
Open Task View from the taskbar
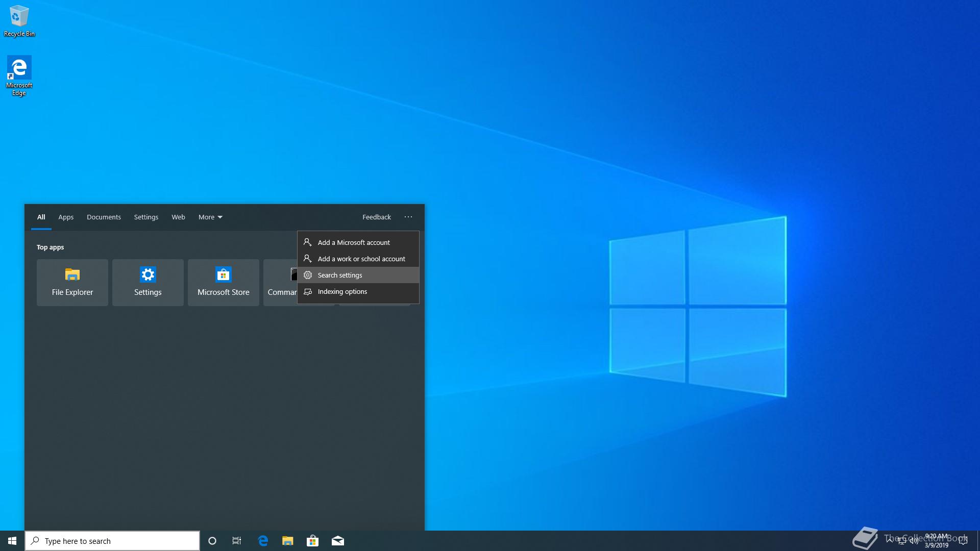click(237, 541)
